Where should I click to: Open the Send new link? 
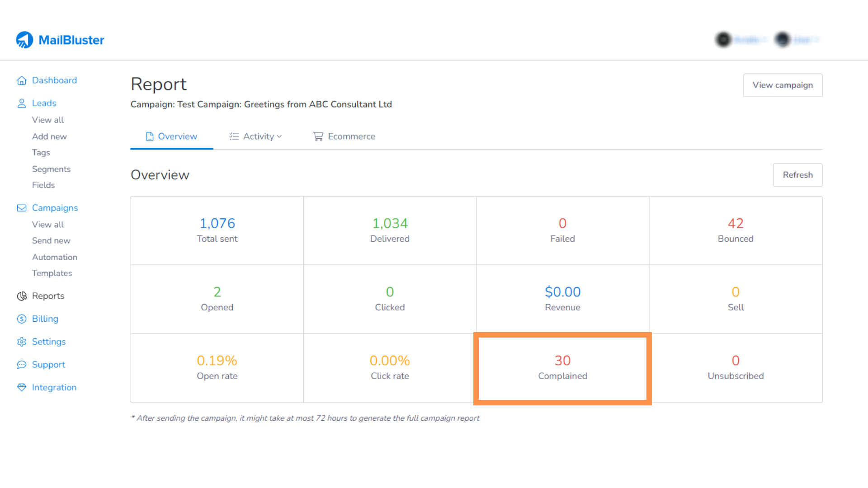tap(51, 240)
